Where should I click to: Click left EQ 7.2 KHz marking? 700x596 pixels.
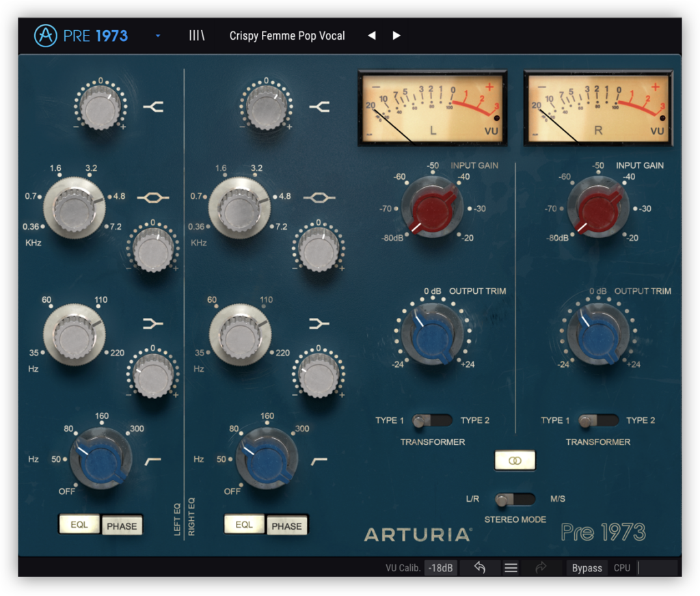point(115,227)
